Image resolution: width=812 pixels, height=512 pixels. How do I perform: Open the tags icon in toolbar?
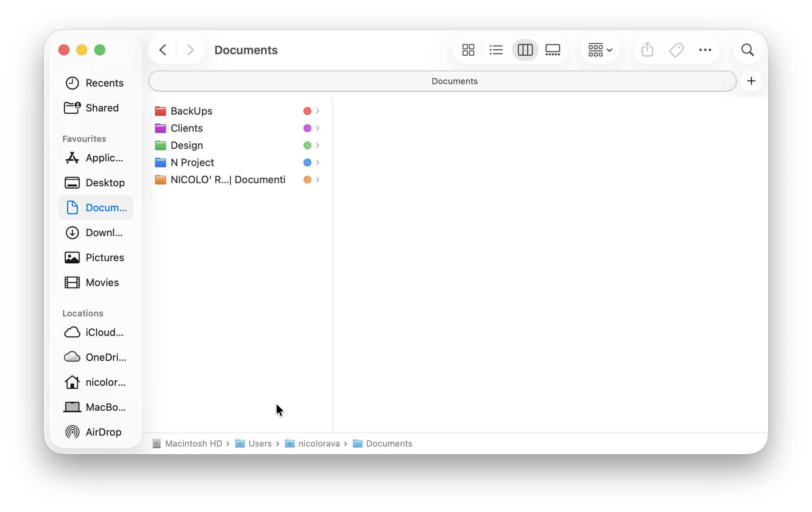676,50
